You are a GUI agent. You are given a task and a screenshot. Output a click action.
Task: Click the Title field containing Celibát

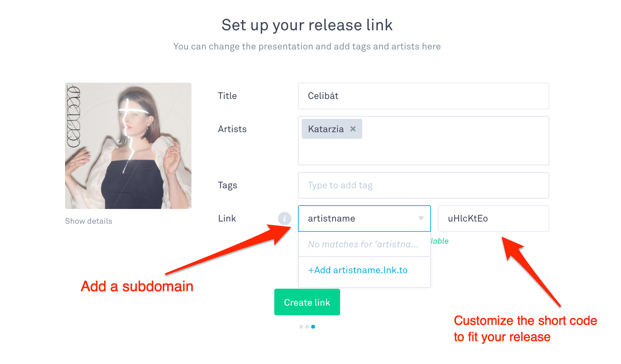423,96
